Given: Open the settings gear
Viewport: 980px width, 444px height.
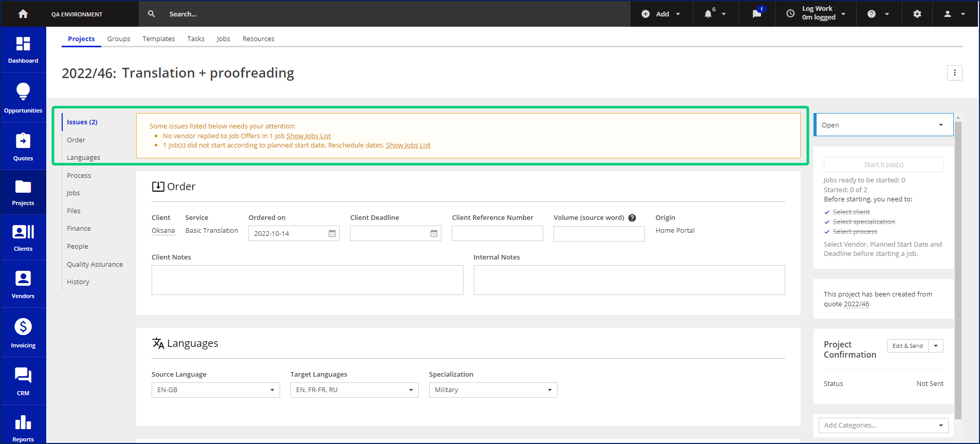Looking at the screenshot, I should click(x=917, y=14).
